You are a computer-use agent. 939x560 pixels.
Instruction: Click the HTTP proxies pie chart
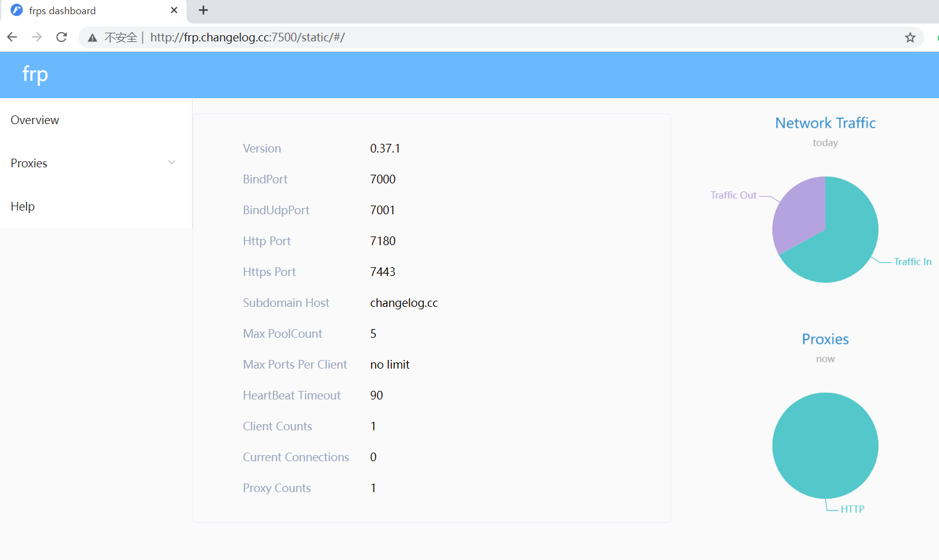(x=825, y=446)
